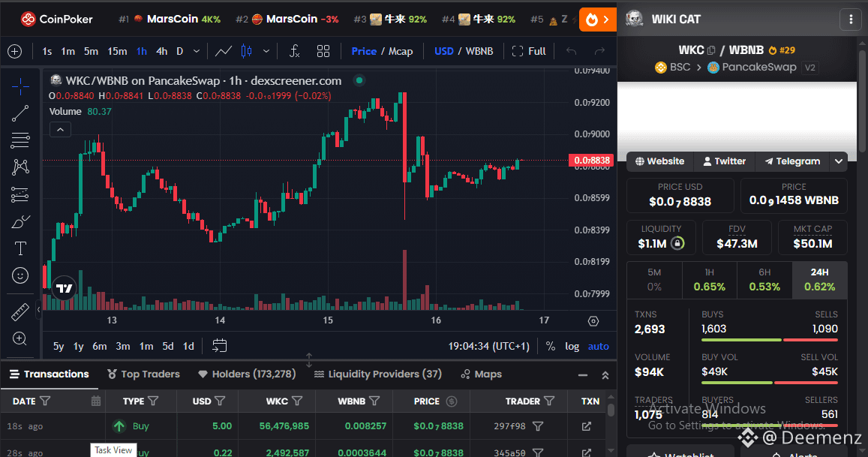
Task: Toggle auto scale on chart
Action: 599,346
